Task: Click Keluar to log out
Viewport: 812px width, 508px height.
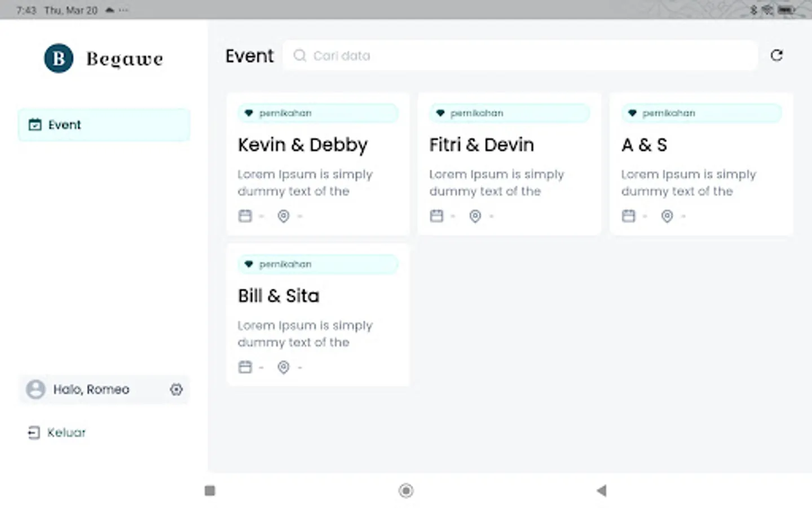Action: coord(67,432)
